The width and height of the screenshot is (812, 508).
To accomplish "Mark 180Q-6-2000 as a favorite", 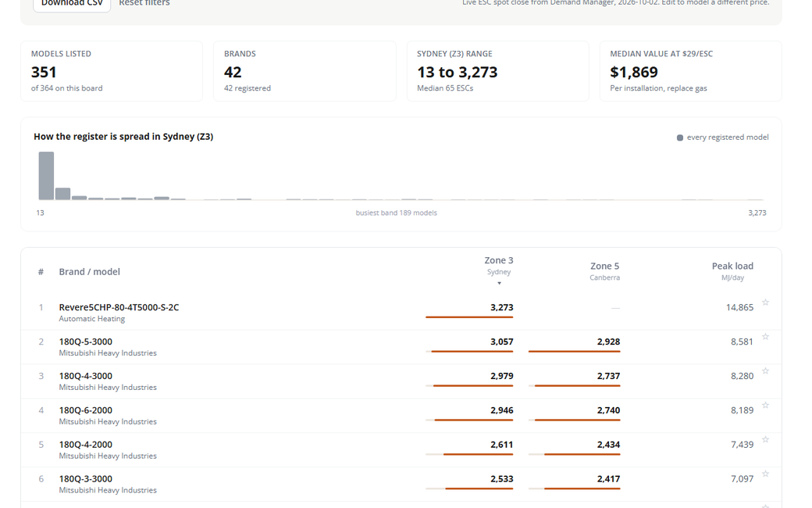I will click(x=765, y=405).
